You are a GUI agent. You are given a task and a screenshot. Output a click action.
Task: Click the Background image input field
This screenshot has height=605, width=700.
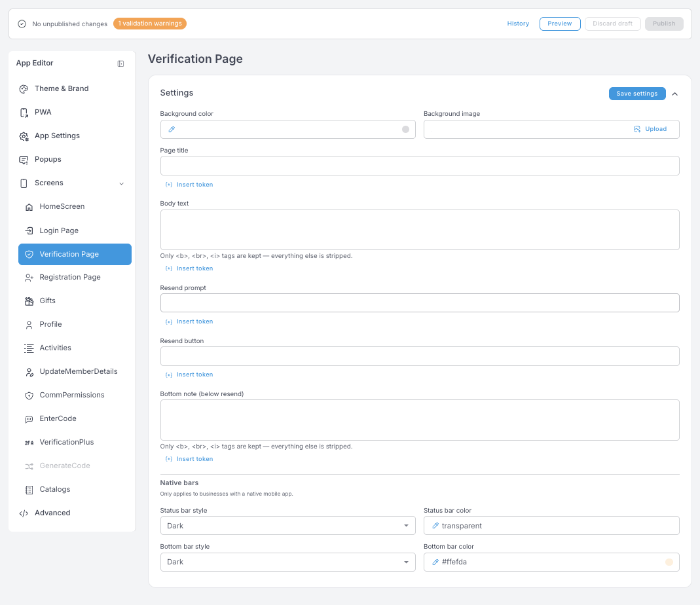coord(551,129)
